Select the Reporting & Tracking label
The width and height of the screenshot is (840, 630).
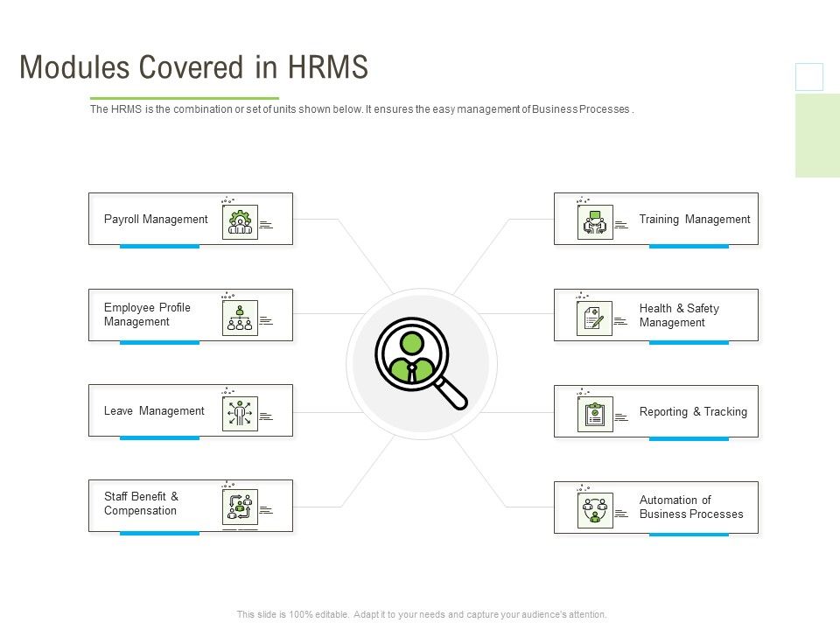coord(693,412)
